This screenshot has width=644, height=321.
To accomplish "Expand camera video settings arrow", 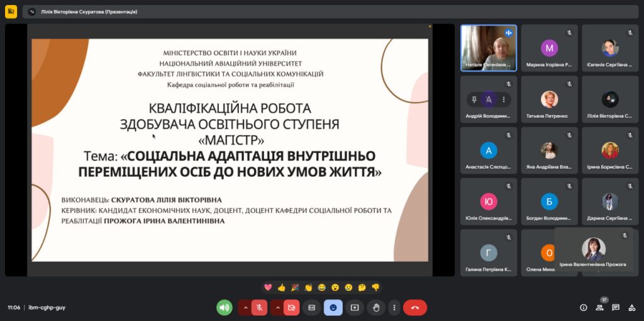I will coord(277,307).
